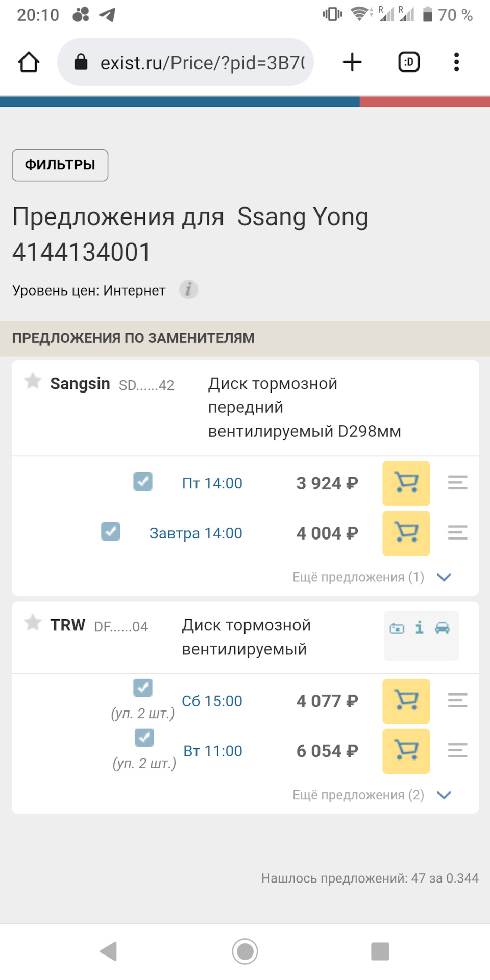Image resolution: width=490 pixels, height=980 pixels.
Task: Favorite the Sangsin brake disc with star
Action: point(33,381)
